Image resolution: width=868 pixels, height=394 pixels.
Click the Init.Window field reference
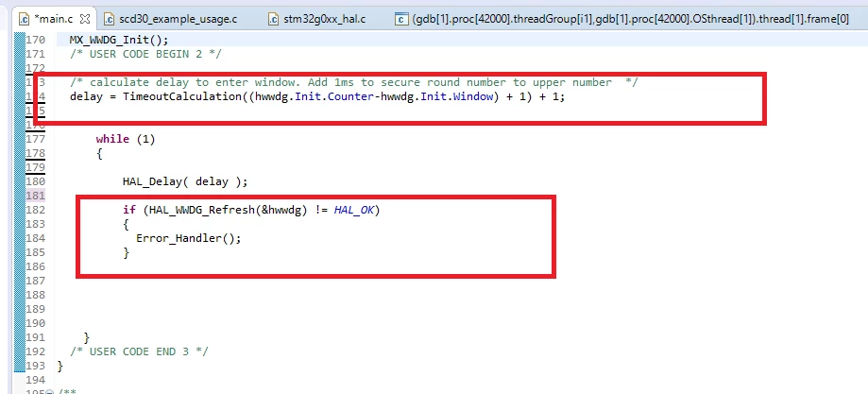[x=458, y=96]
